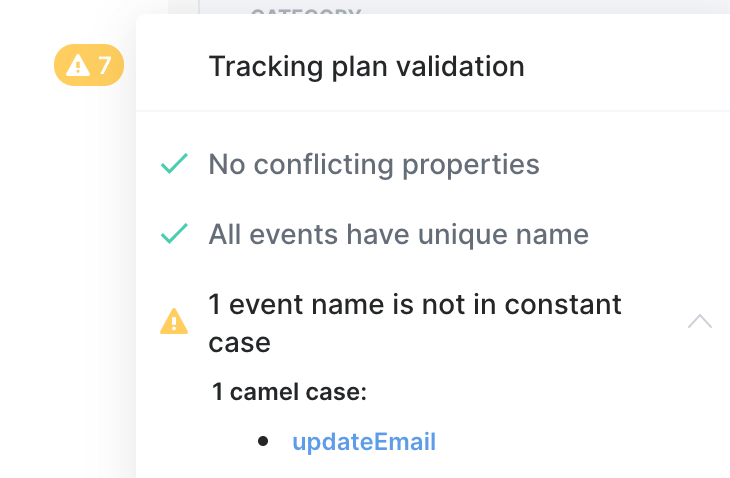This screenshot has width=730, height=478.
Task: Select the All events have unique name result
Action: pos(398,235)
